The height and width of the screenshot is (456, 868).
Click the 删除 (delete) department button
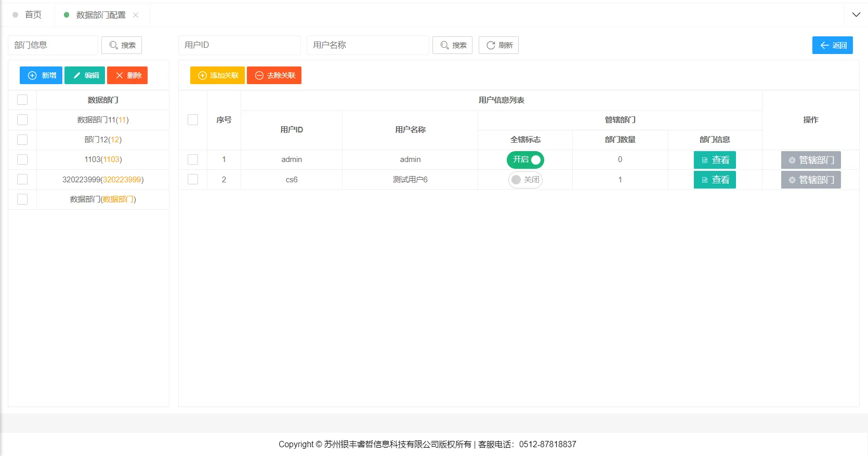point(127,75)
